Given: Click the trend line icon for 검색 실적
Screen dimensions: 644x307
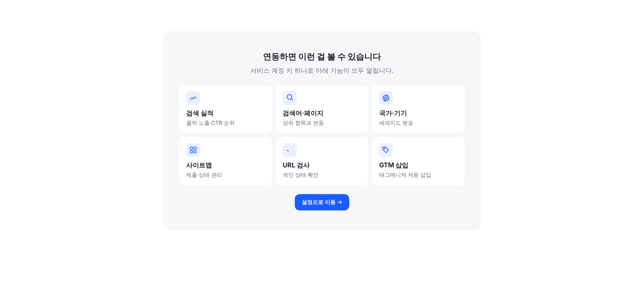Looking at the screenshot, I should [193, 98].
